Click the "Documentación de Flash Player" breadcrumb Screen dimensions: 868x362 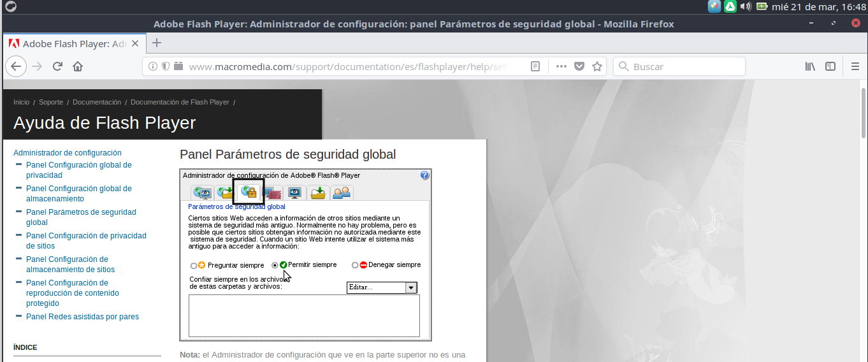(x=180, y=102)
